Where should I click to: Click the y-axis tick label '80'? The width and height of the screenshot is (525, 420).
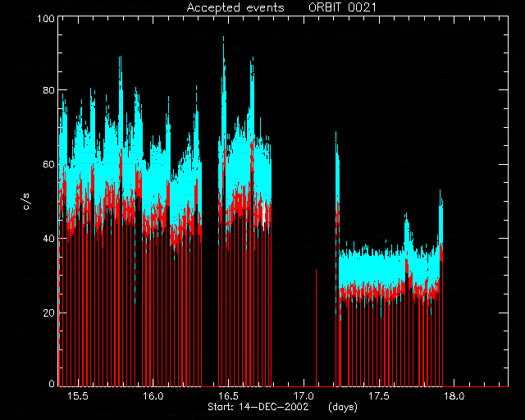48,90
